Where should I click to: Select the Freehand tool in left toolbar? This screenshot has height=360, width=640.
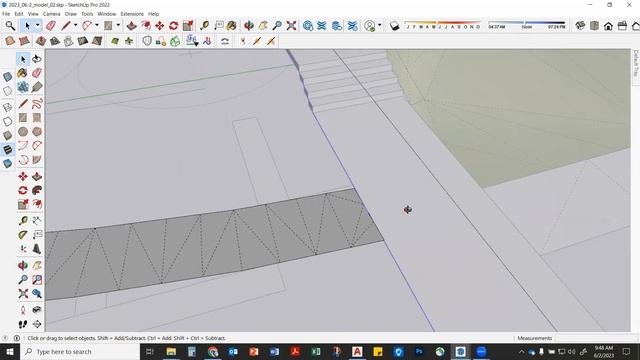37,104
